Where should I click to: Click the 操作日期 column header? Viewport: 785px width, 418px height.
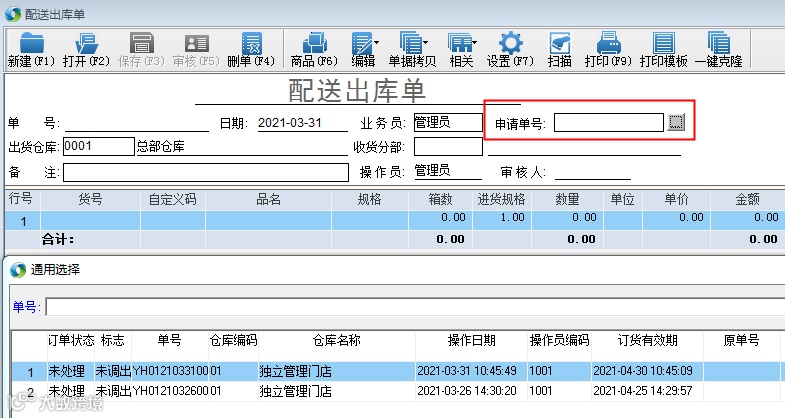pyautogui.click(x=471, y=340)
